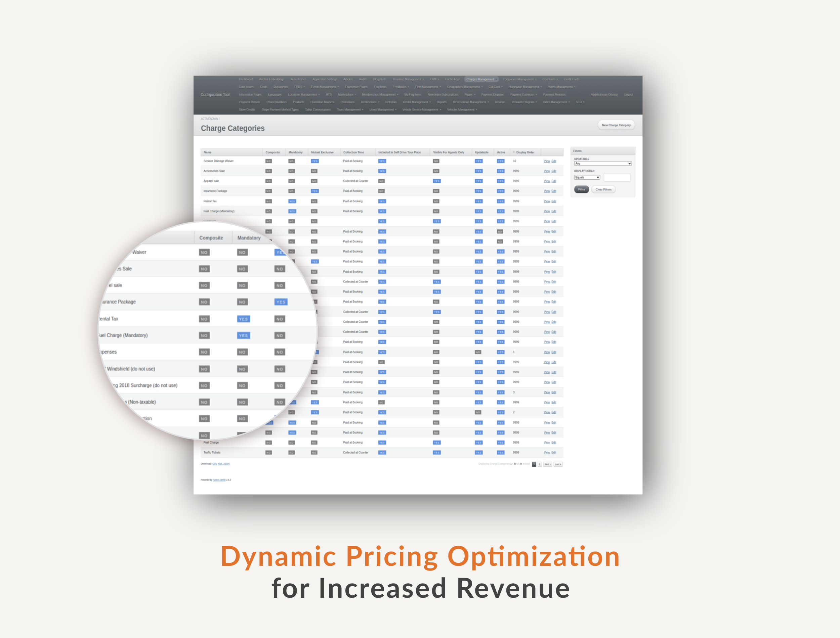This screenshot has height=638, width=840.
Task: Sort table by Display Order column
Action: click(525, 152)
